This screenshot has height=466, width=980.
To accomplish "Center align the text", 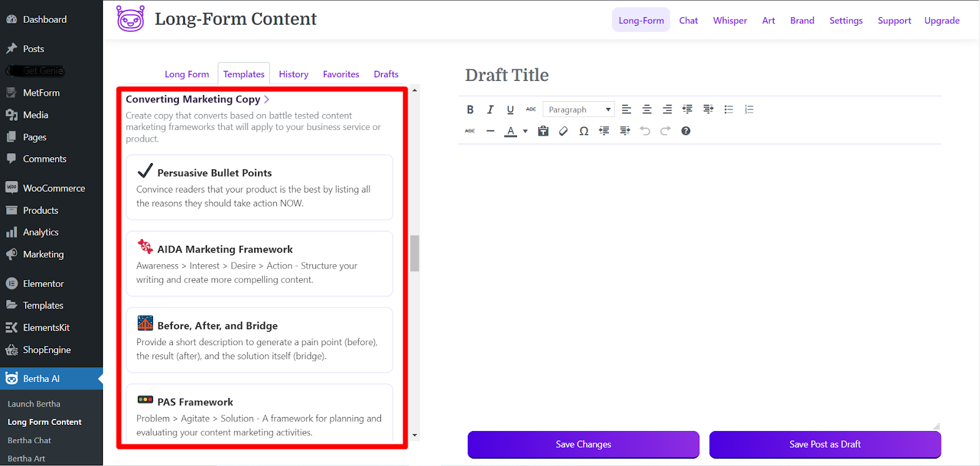I will tap(647, 110).
